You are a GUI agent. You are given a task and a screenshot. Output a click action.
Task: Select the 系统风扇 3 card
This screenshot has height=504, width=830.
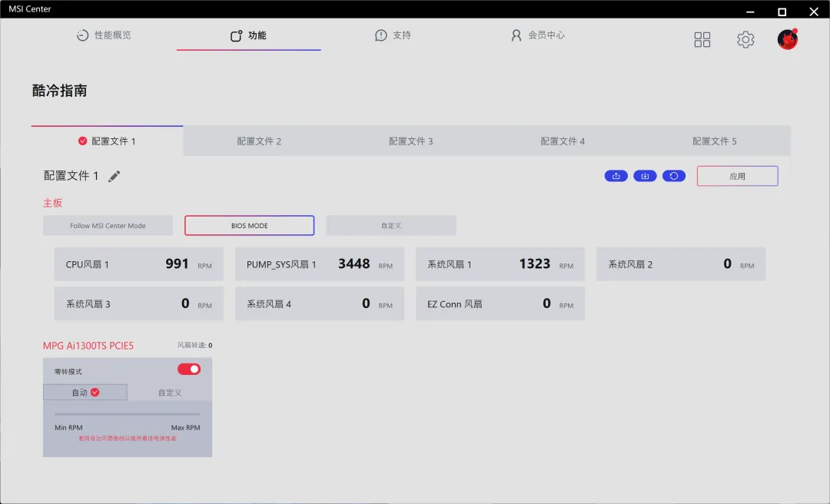coord(138,303)
